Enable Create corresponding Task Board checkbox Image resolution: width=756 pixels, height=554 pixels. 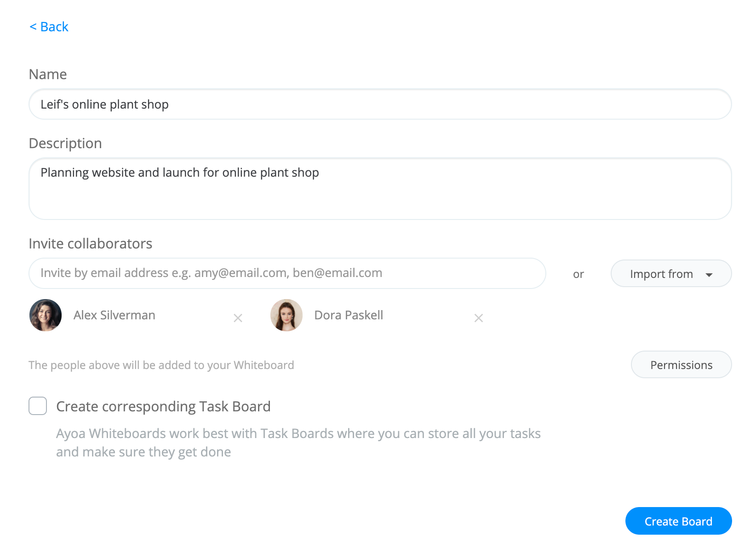[x=38, y=406]
